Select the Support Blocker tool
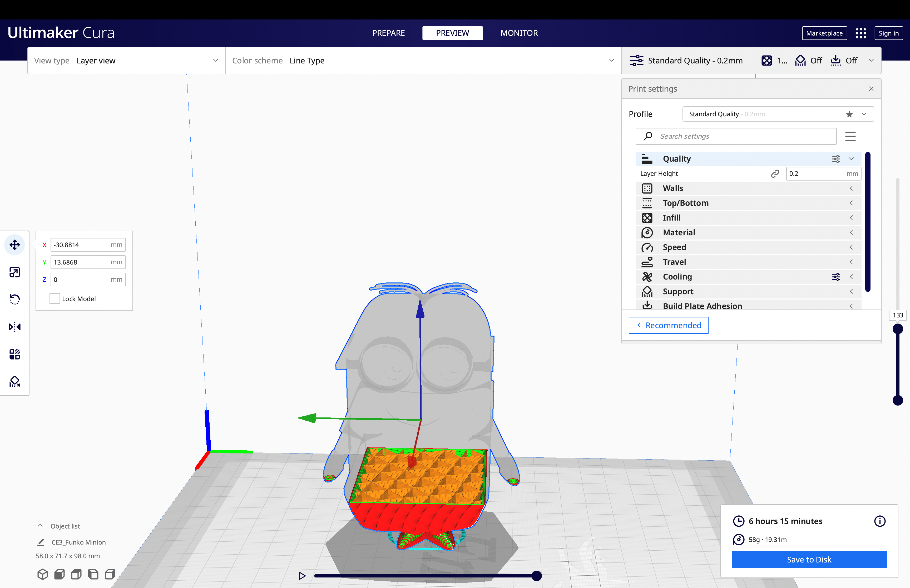This screenshot has width=910, height=588. point(14,381)
